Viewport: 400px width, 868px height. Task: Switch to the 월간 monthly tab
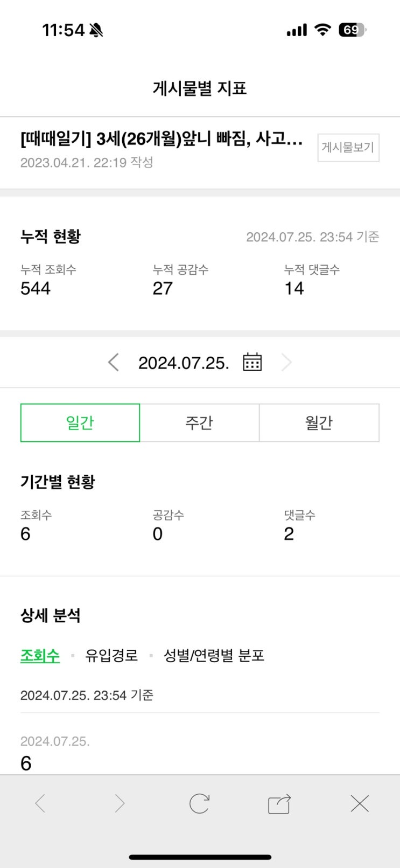tap(319, 423)
